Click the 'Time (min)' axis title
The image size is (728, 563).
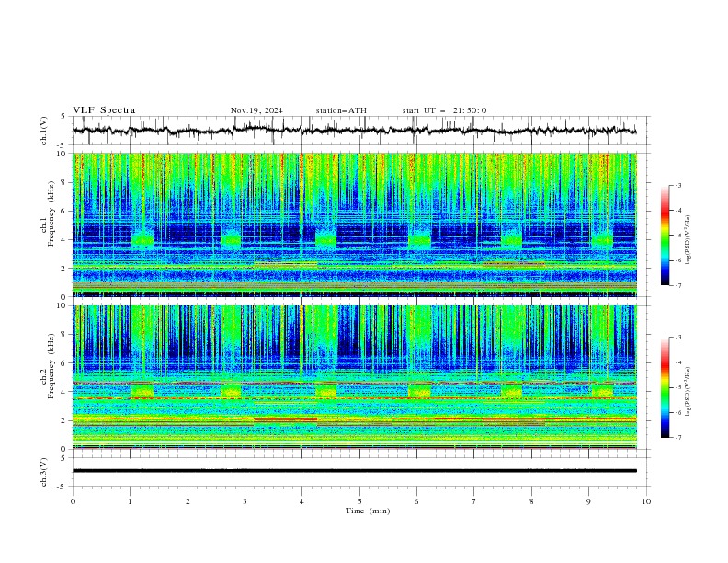368,511
